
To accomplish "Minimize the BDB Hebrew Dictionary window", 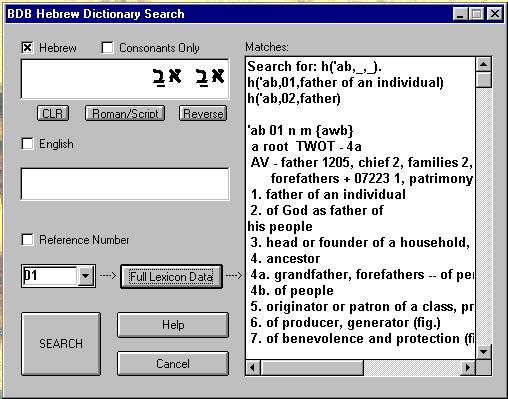I will pos(460,14).
